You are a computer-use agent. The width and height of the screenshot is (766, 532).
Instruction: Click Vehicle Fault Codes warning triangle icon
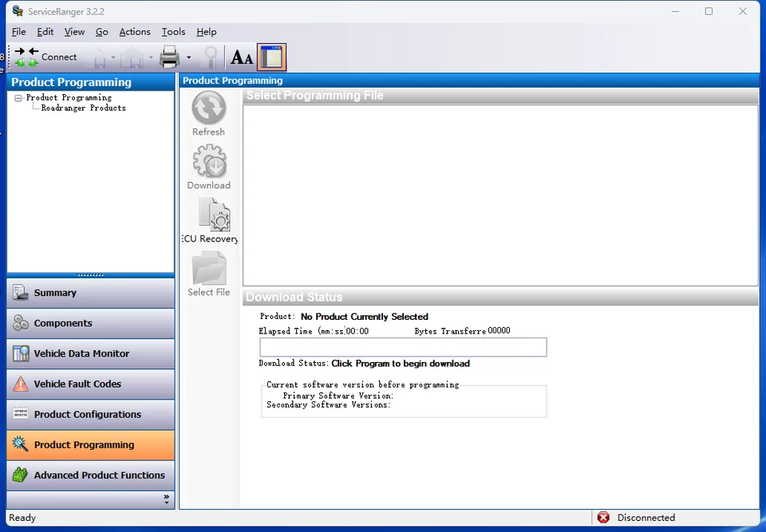(21, 384)
